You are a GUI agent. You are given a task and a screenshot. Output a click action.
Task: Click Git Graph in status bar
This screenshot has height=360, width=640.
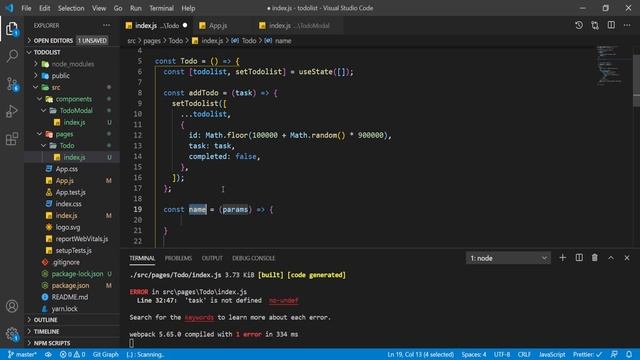(105, 354)
